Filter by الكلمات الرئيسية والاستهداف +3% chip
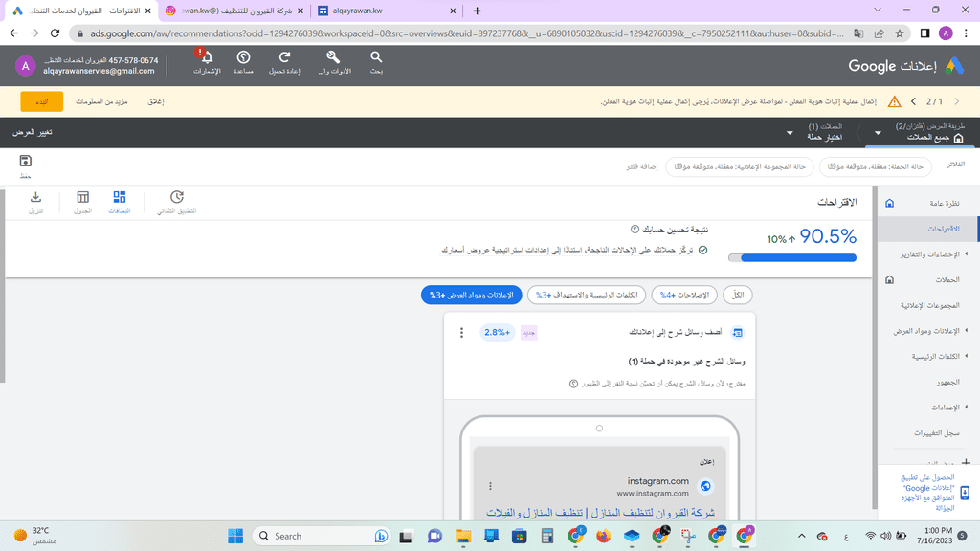Viewport: 980px width, 551px height. click(x=587, y=295)
